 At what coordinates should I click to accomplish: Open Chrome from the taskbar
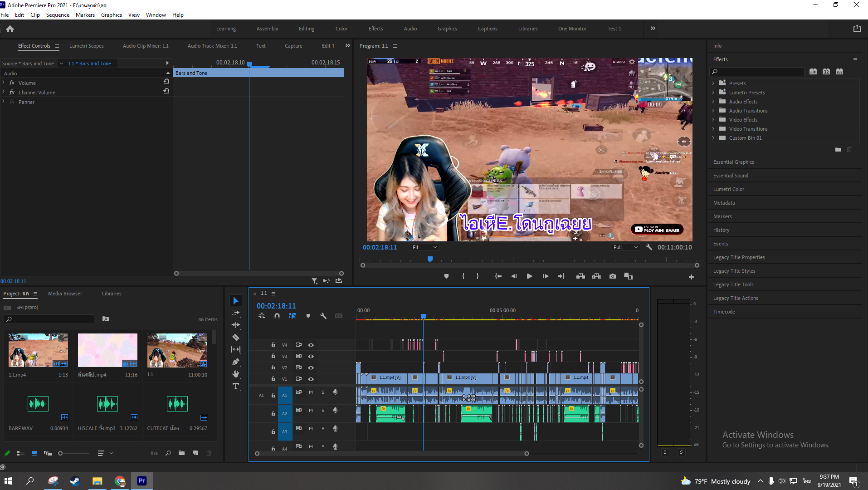click(x=120, y=481)
